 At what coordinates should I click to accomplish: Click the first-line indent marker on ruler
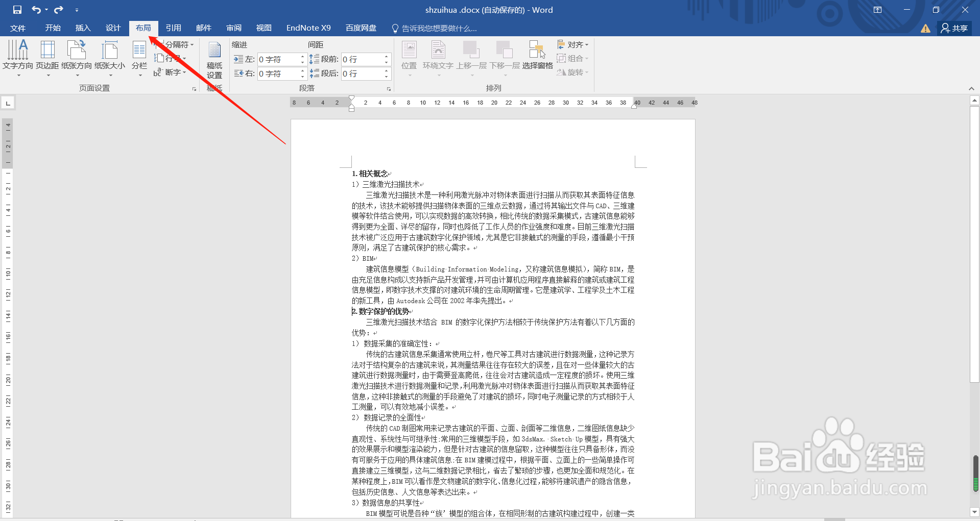(x=351, y=98)
